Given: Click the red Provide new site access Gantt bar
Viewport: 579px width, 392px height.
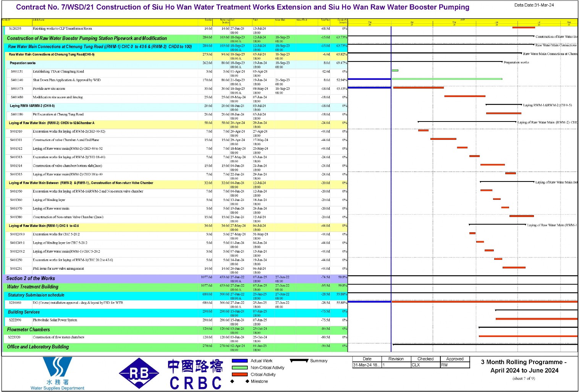Looking at the screenshot, I should [418, 87].
